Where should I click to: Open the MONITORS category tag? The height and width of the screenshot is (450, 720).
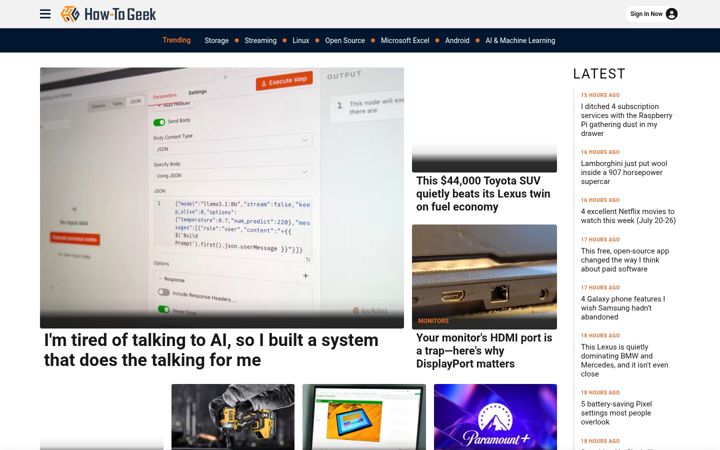433,321
